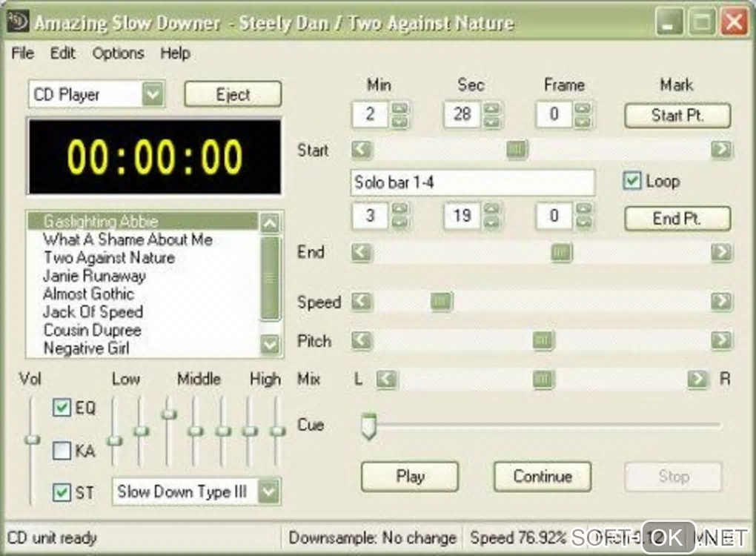Click the Mix slider thumb
The height and width of the screenshot is (556, 756).
[x=543, y=379]
